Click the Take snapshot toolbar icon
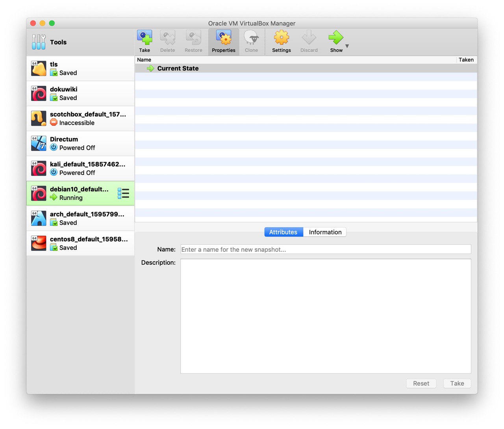The image size is (504, 429). 145,37
